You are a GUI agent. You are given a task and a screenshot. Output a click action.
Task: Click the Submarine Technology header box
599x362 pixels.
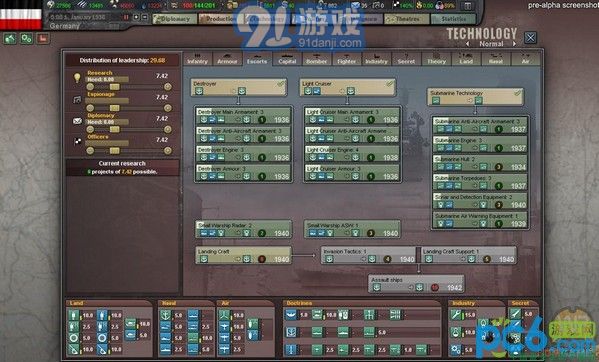[x=475, y=97]
